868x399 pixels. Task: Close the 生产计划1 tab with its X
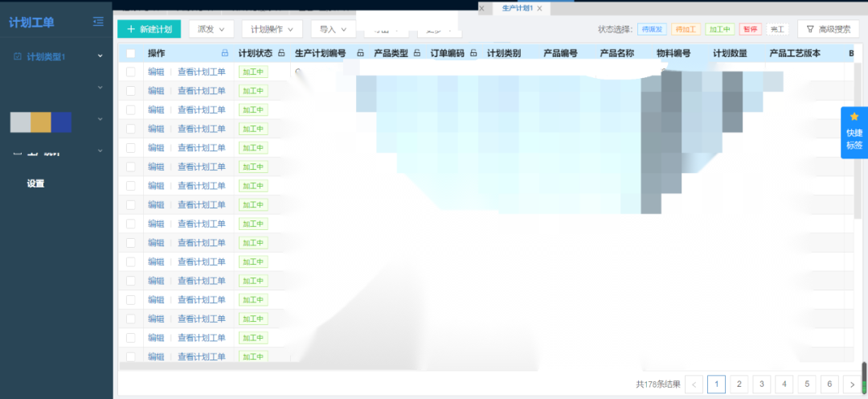[540, 8]
